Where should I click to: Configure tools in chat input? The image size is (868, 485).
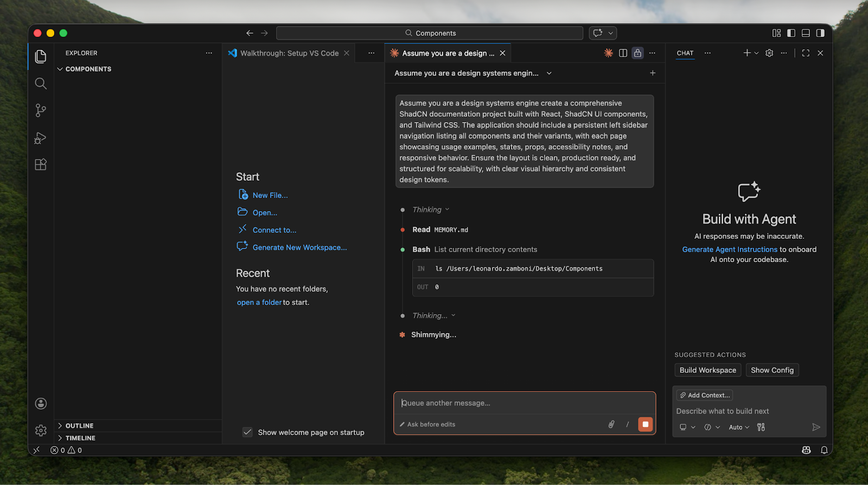pos(761,427)
